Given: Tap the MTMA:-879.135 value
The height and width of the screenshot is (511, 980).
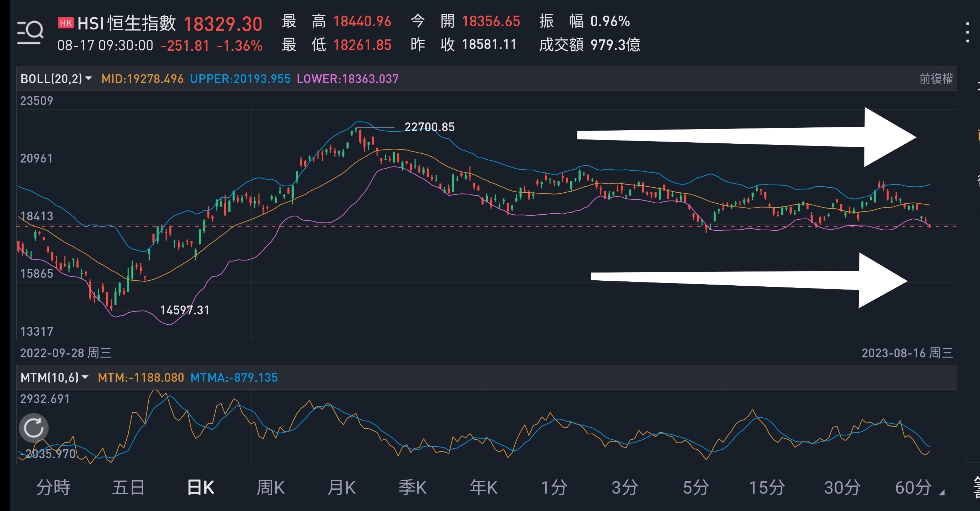Looking at the screenshot, I should (234, 378).
